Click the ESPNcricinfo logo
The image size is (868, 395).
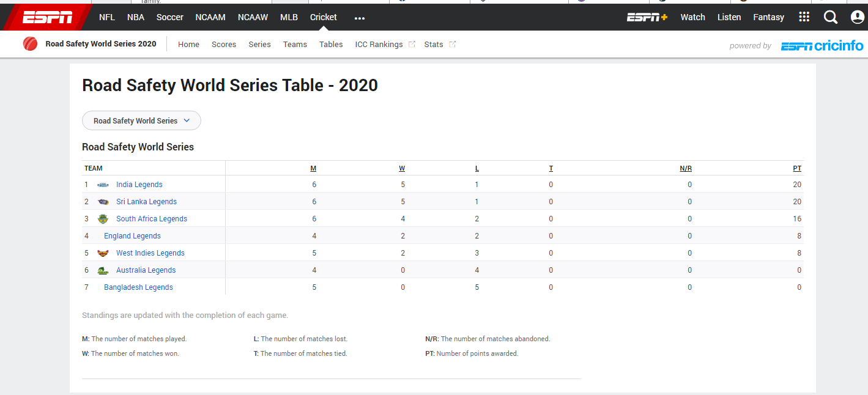click(822, 45)
